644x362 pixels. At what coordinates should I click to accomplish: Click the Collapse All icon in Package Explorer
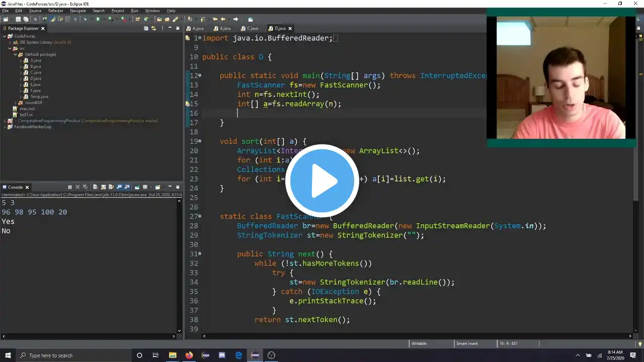coord(146,29)
